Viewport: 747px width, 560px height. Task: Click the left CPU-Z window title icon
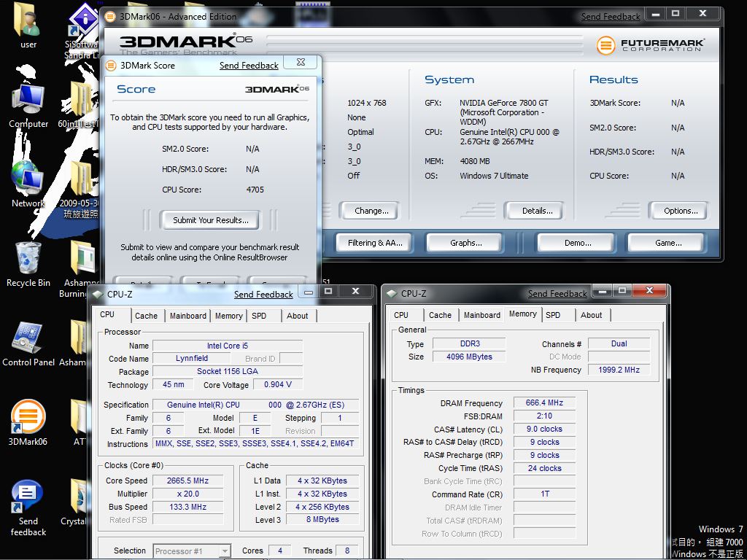[x=98, y=295]
